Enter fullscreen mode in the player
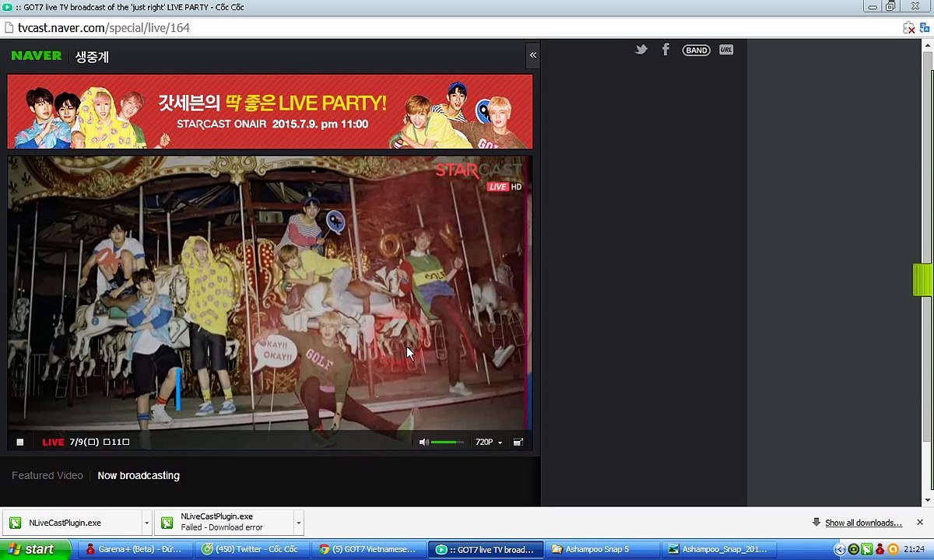This screenshot has height=560, width=934. [518, 442]
